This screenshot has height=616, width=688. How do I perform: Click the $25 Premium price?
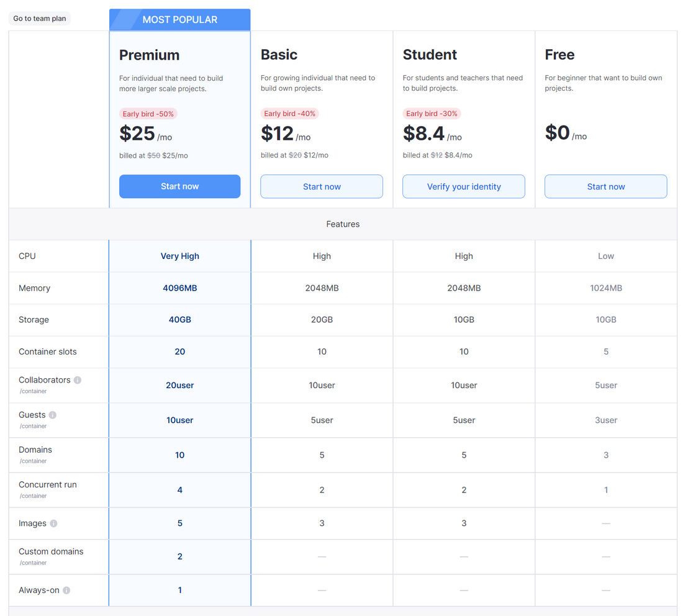coord(137,134)
